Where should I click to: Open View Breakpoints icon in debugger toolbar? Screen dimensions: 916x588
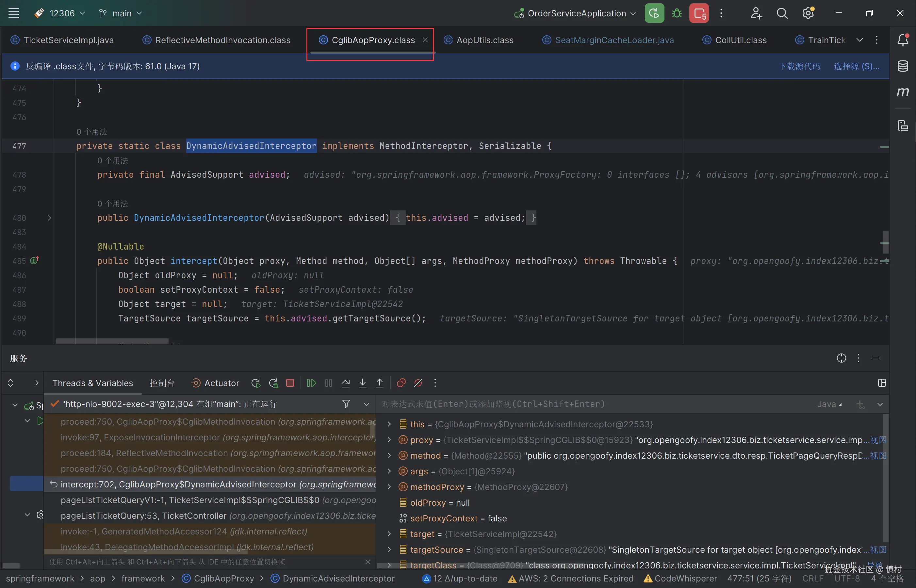[x=401, y=383]
